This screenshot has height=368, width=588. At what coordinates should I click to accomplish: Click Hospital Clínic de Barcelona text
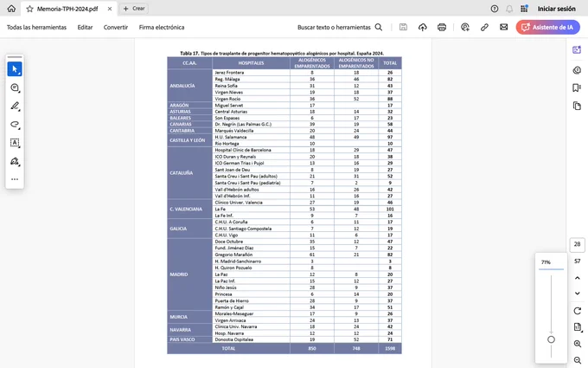click(x=243, y=150)
